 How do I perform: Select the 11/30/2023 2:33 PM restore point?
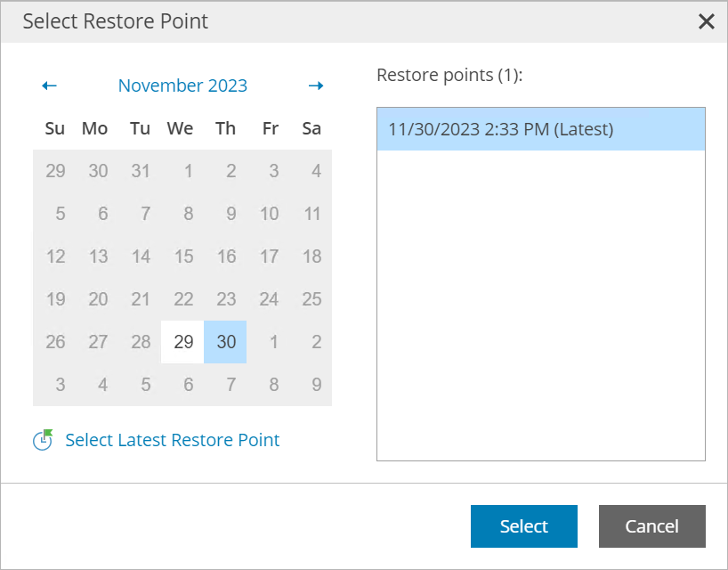point(541,129)
